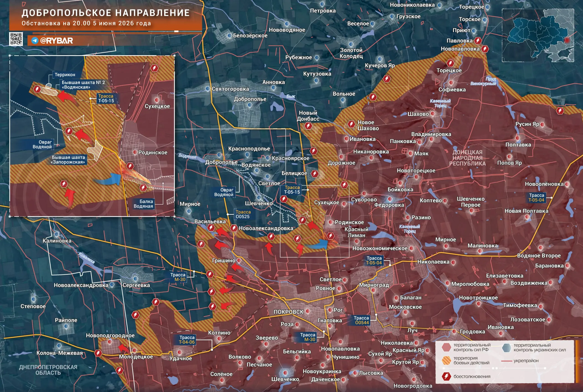Image resolution: width=583 pixels, height=392 pixels.
Task: Click the 'Новоторецкое' settlement label
Action: 416,171
